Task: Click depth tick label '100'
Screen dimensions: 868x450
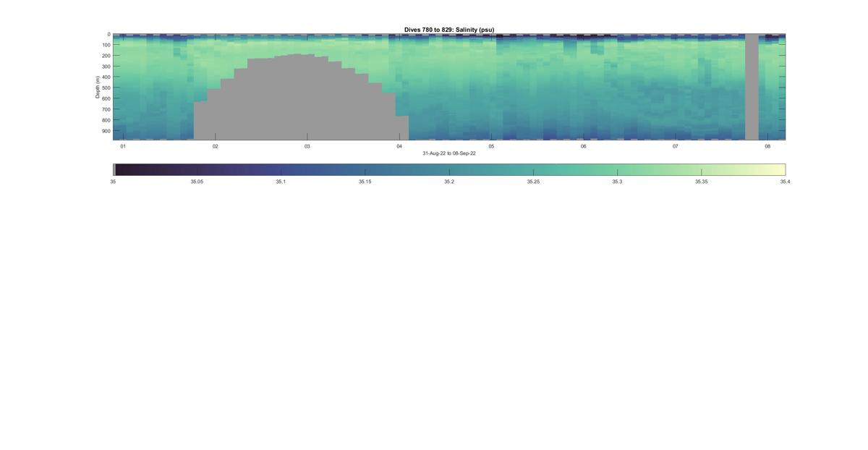Action: pyautogui.click(x=106, y=45)
